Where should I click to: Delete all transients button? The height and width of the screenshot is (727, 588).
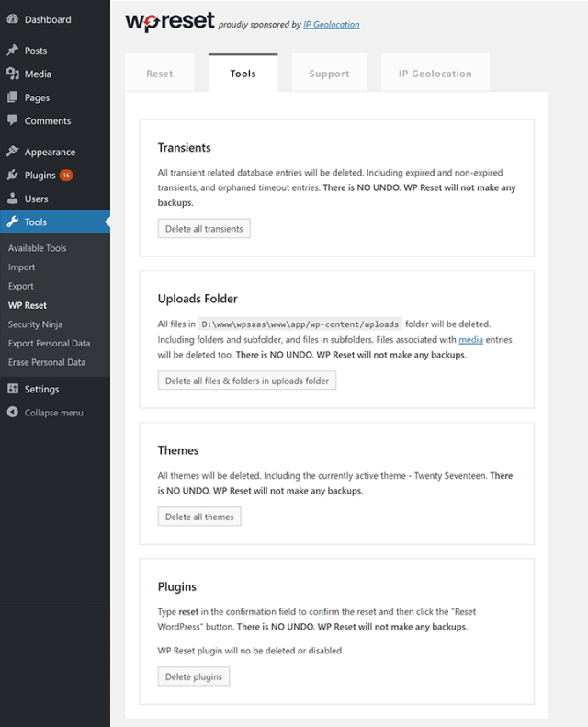tap(204, 229)
